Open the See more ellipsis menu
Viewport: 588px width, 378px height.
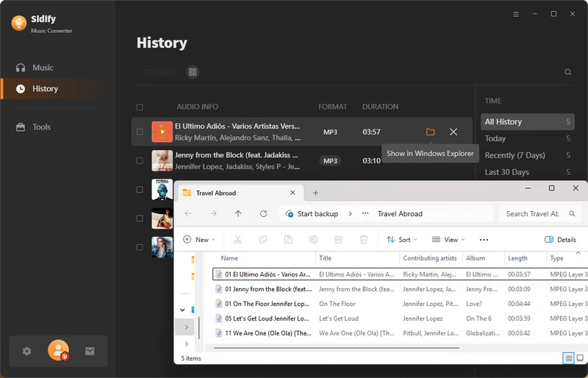pyautogui.click(x=484, y=240)
